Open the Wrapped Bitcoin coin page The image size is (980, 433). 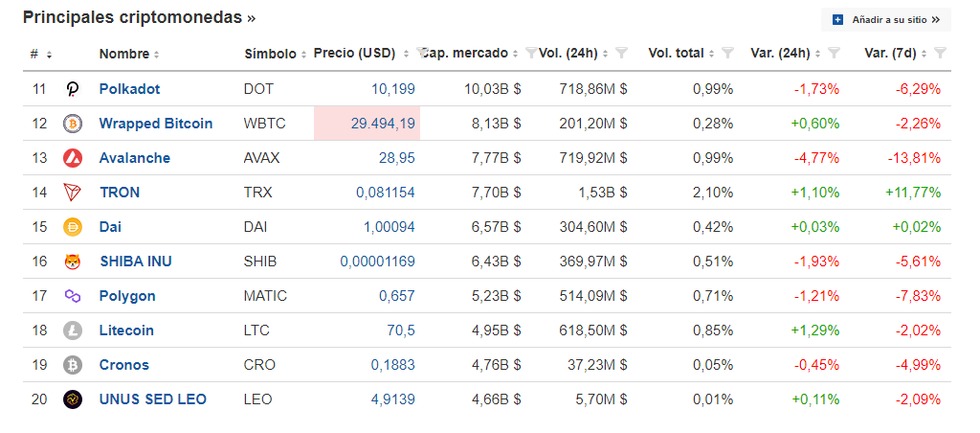point(156,124)
